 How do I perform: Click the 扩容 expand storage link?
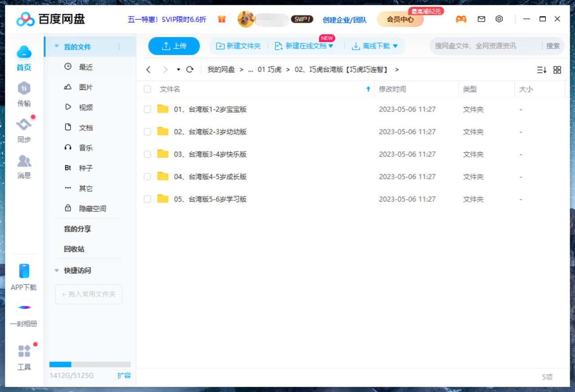tap(124, 375)
